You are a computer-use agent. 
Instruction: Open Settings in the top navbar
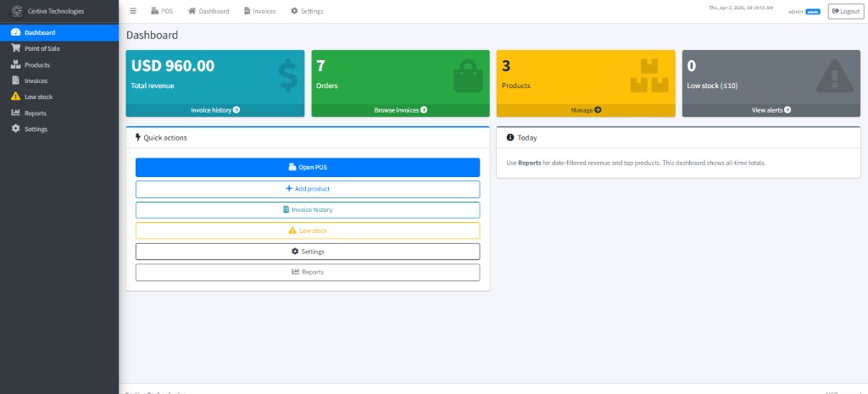point(307,11)
